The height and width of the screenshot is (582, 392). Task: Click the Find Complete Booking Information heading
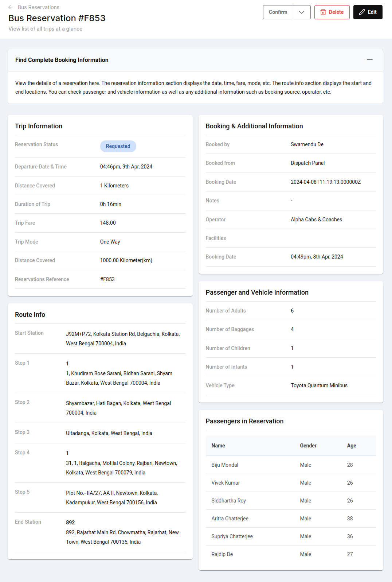tap(62, 60)
